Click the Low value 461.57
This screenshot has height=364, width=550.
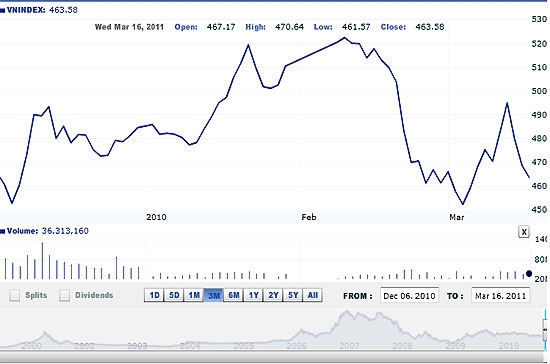356,27
